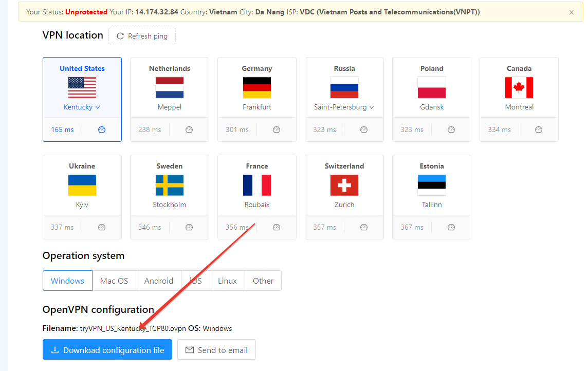Viewport: 588px width, 371px height.
Task: Click the Tallinn city label
Action: 432,205
